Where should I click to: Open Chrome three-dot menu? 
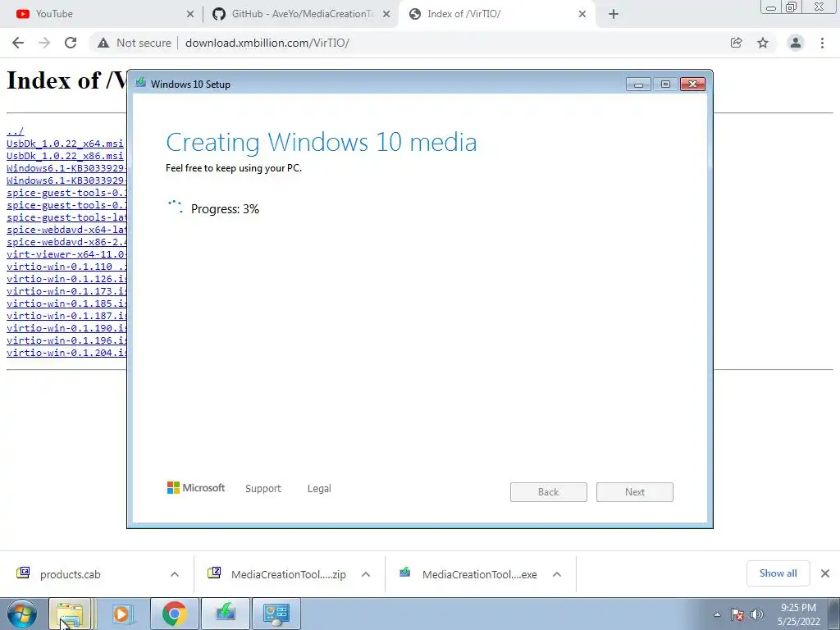(x=822, y=43)
